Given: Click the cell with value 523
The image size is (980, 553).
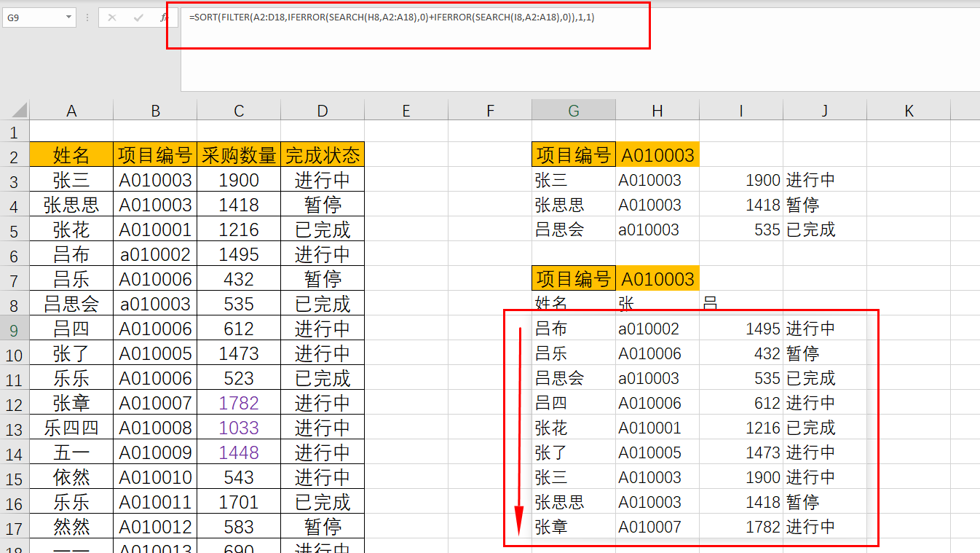Looking at the screenshot, I should [239, 378].
